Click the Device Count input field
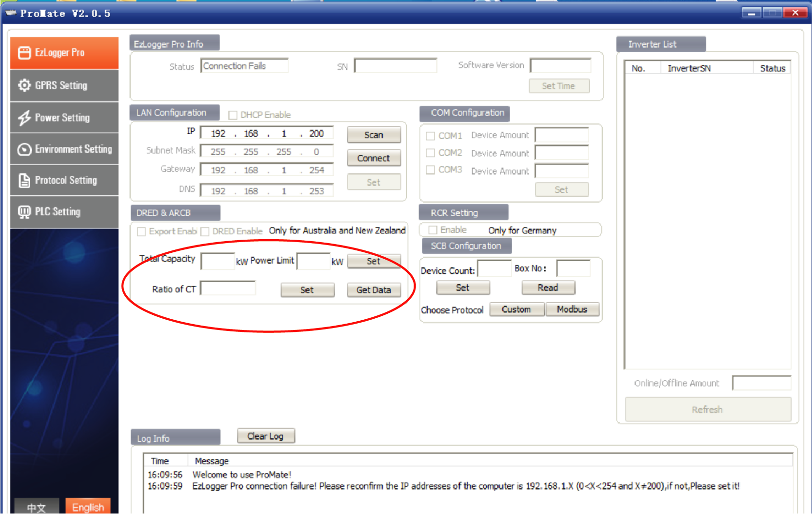Image resolution: width=812 pixels, height=514 pixels. click(x=495, y=269)
